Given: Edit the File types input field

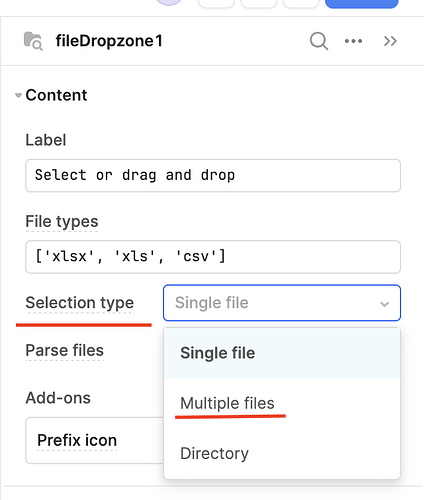Looking at the screenshot, I should pos(213,257).
